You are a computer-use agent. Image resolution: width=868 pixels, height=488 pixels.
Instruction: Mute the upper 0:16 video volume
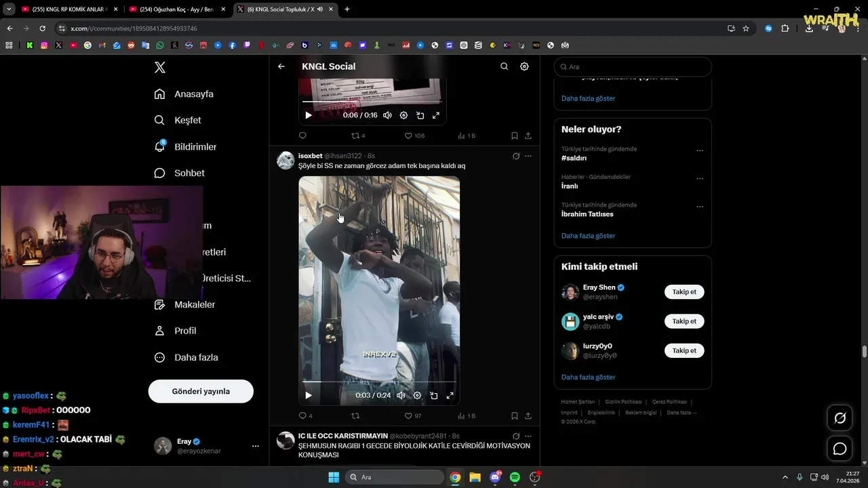pos(387,115)
